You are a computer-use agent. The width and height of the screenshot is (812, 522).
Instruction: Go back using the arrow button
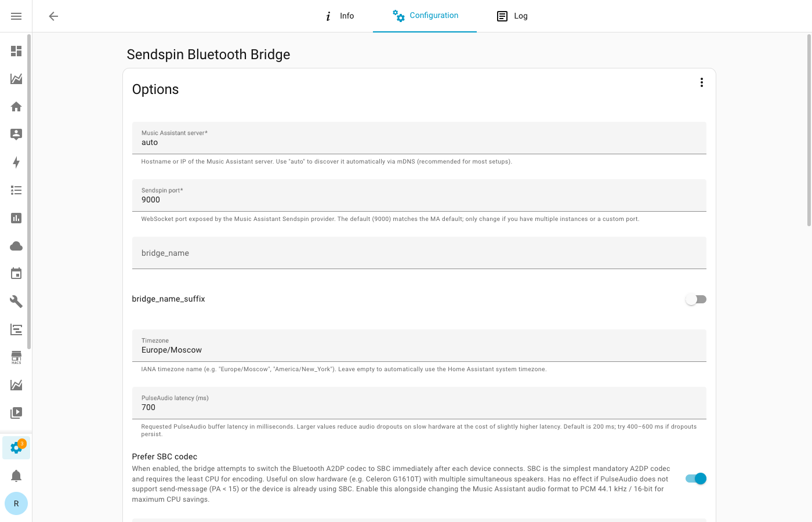click(53, 16)
